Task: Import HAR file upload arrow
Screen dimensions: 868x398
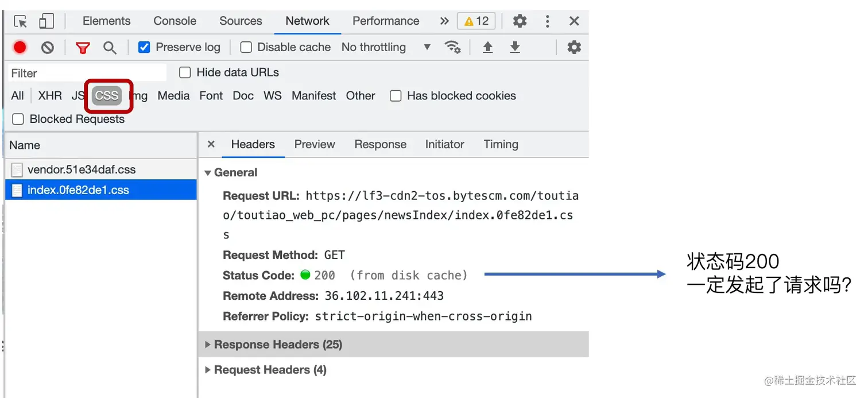Action: click(487, 47)
